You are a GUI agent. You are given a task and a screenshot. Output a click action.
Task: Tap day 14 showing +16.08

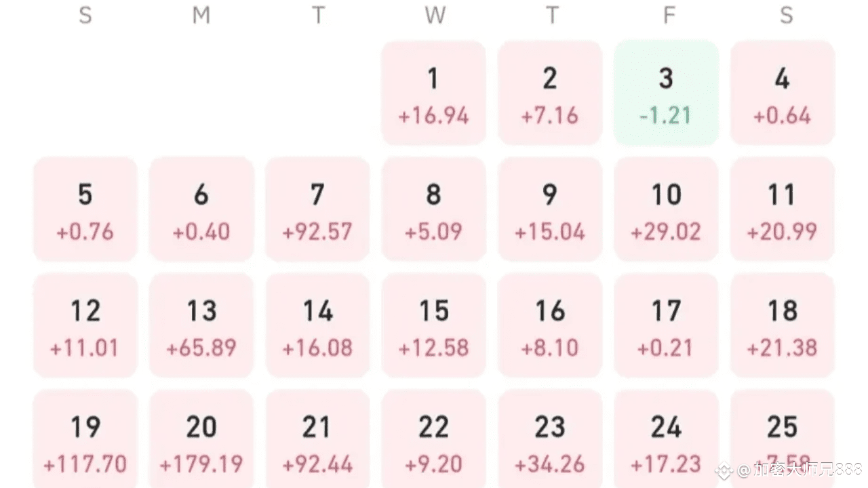317,325
